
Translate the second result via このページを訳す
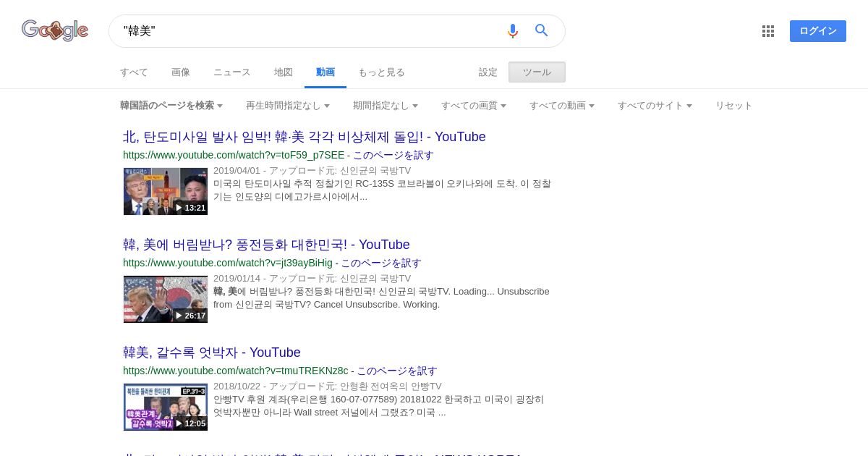click(x=381, y=263)
